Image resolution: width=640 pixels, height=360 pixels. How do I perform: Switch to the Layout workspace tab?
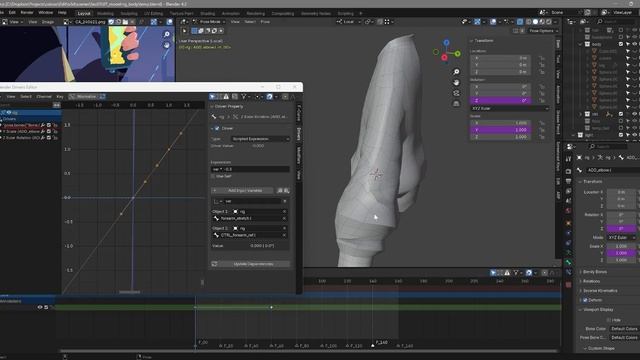click(84, 13)
